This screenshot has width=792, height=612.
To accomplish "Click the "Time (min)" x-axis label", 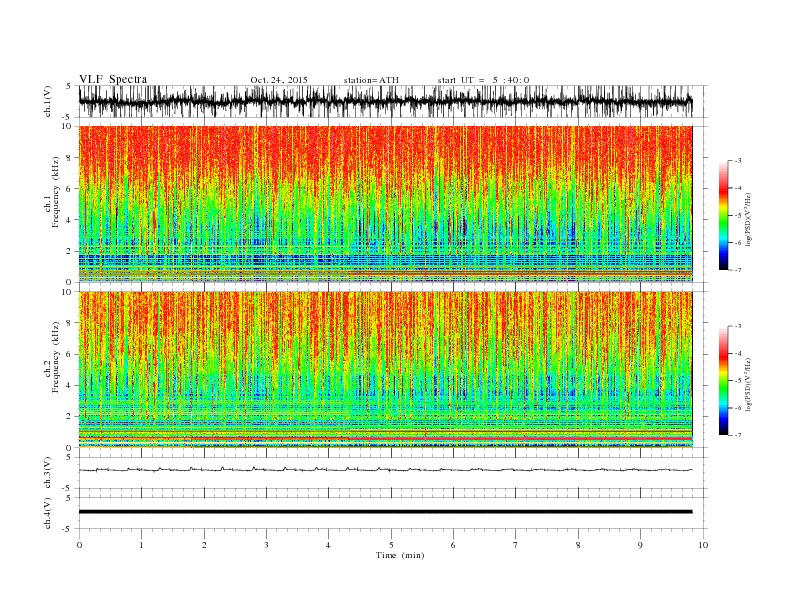I will tap(400, 555).
